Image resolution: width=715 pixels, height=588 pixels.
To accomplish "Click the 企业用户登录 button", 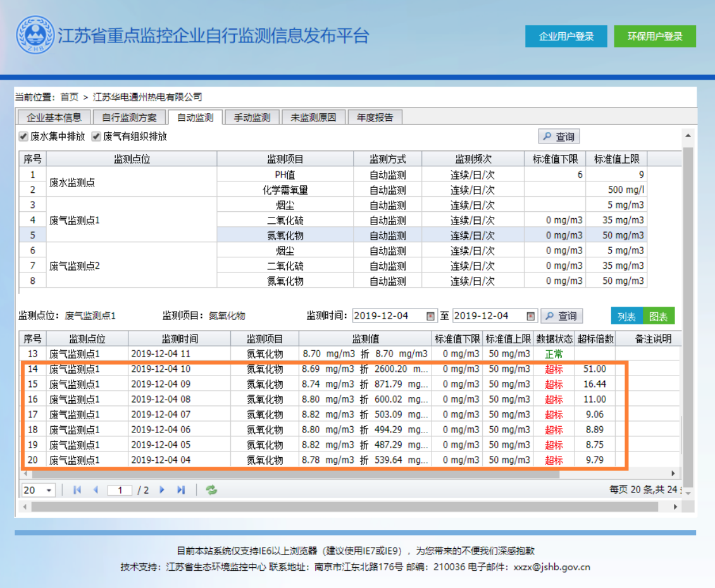I will [566, 36].
